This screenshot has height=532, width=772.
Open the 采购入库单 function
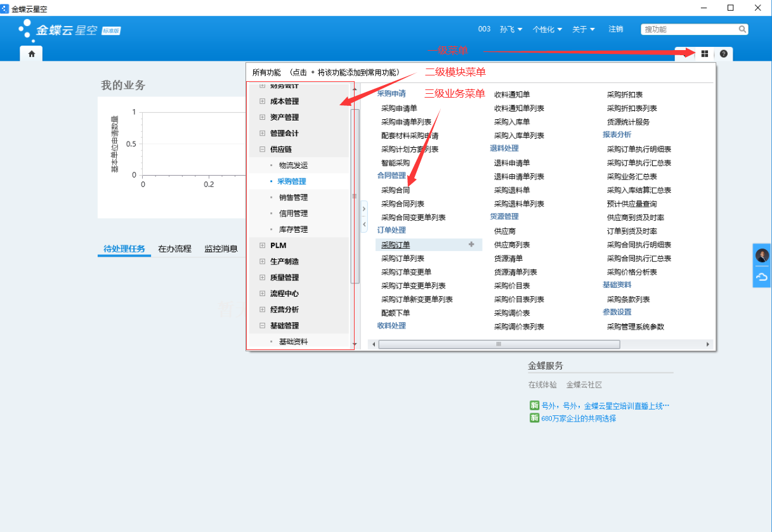(x=512, y=122)
